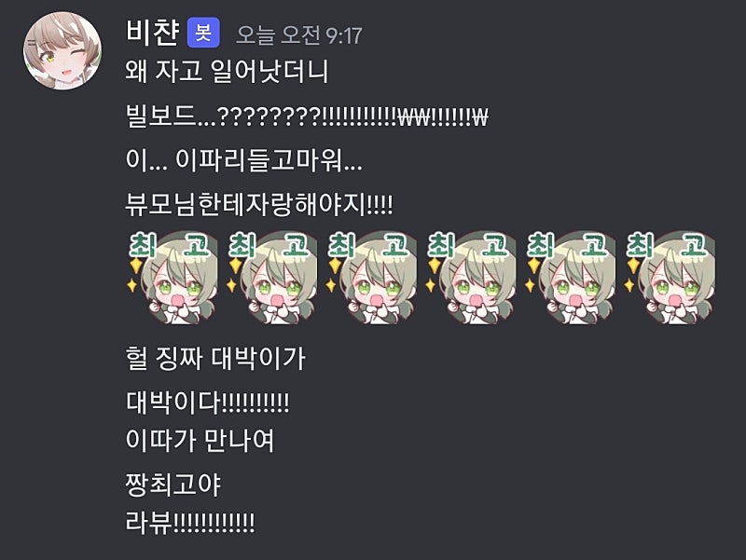Screen dimensions: 746x560
Task: Click the line 헐 징짜 대박이가
Action: point(215,358)
